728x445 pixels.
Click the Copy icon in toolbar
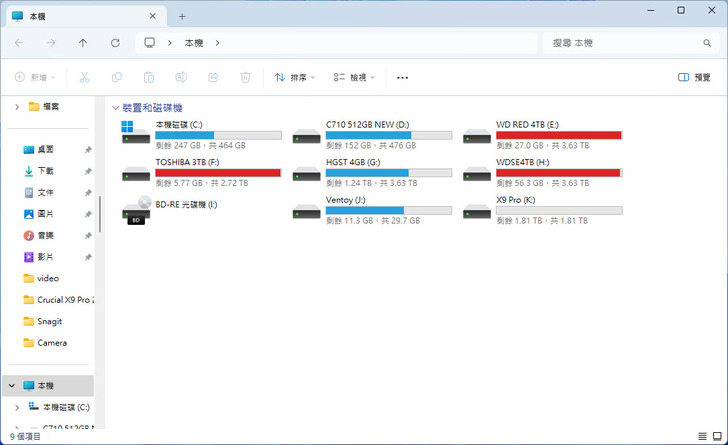click(117, 77)
